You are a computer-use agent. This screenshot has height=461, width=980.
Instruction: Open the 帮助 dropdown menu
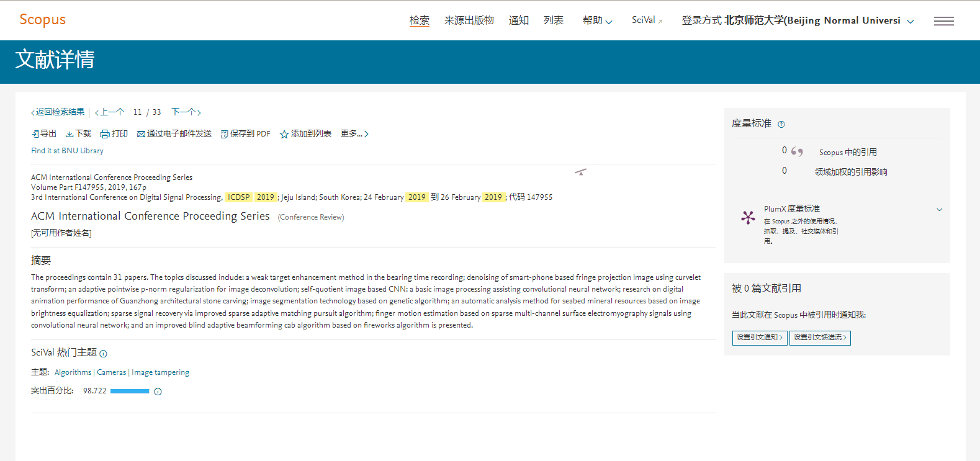coord(597,20)
